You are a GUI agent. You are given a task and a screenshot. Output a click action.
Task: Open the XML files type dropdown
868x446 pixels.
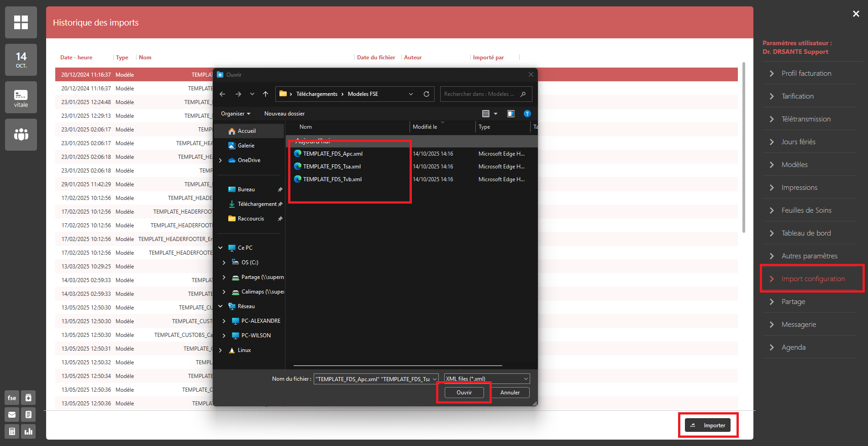pos(487,379)
